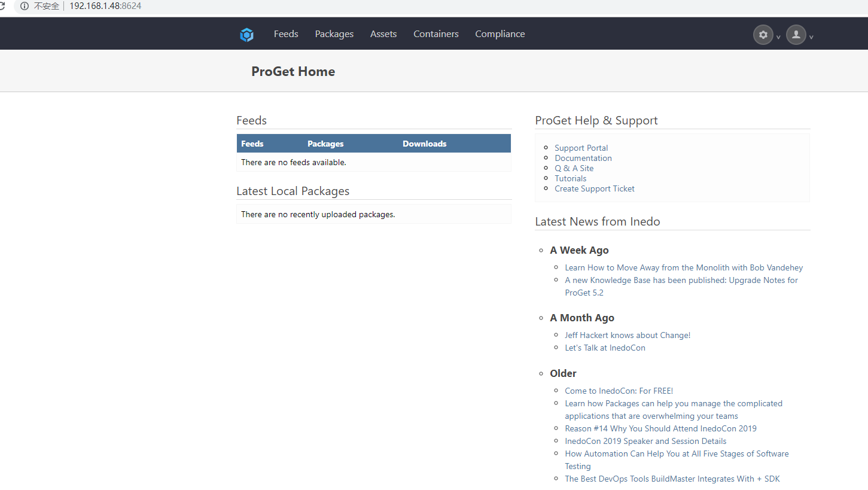This screenshot has width=868, height=490.
Task: Open the Tutorials link
Action: point(570,178)
